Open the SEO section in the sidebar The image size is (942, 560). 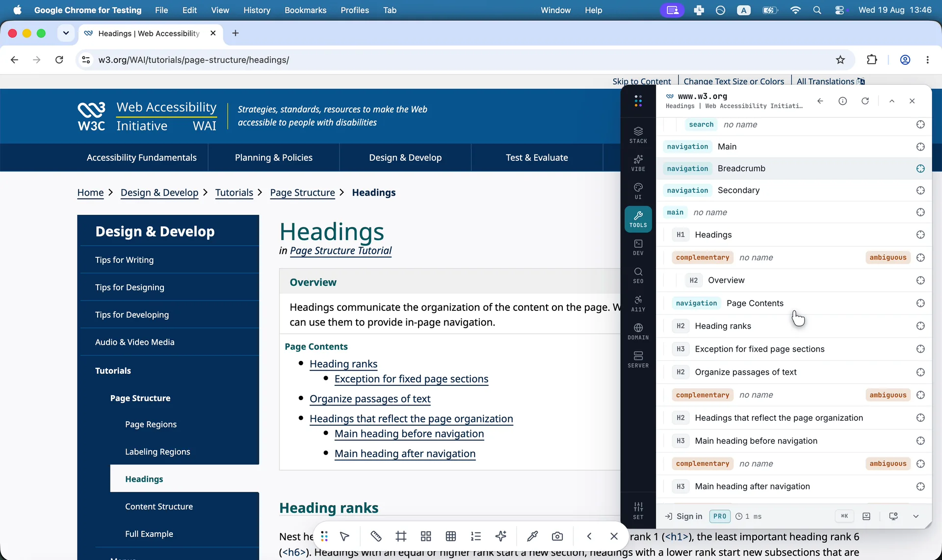click(638, 275)
